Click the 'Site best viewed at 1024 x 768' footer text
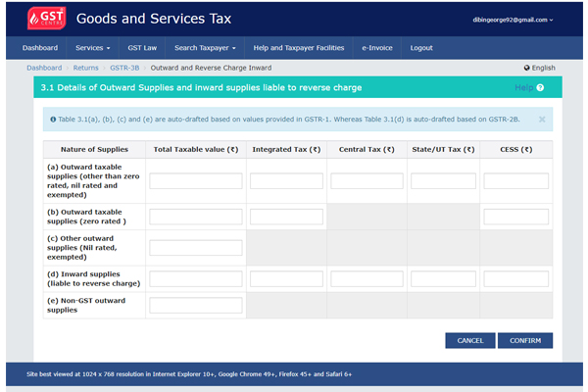588x392 pixels. pos(189,374)
